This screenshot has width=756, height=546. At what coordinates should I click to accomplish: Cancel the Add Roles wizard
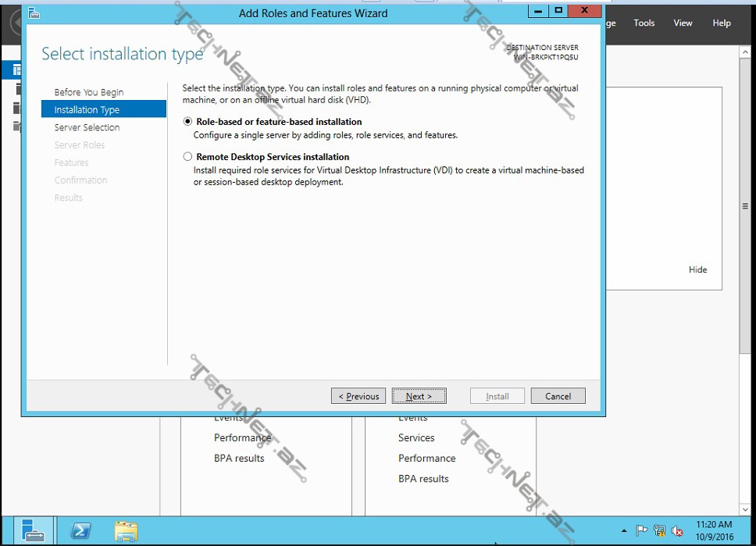pyautogui.click(x=558, y=396)
